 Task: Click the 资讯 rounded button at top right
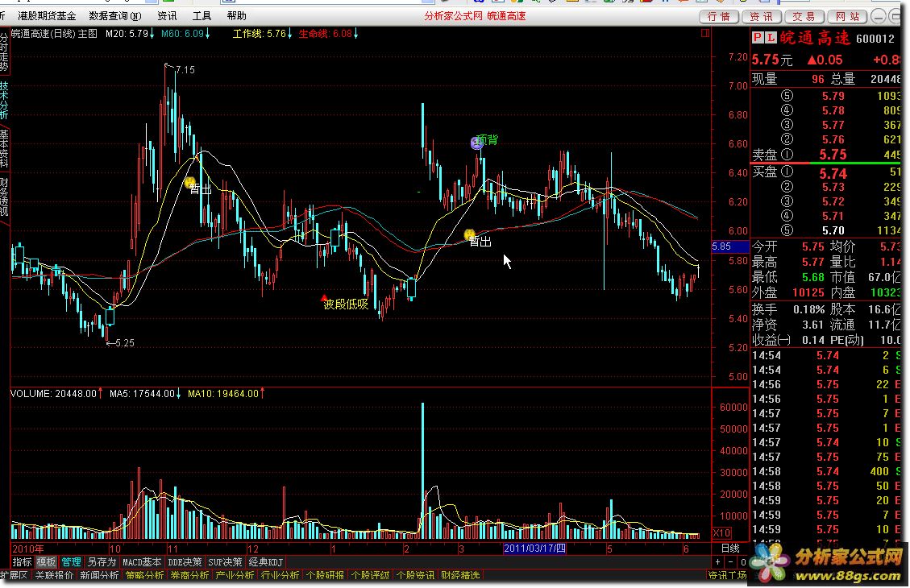click(762, 16)
